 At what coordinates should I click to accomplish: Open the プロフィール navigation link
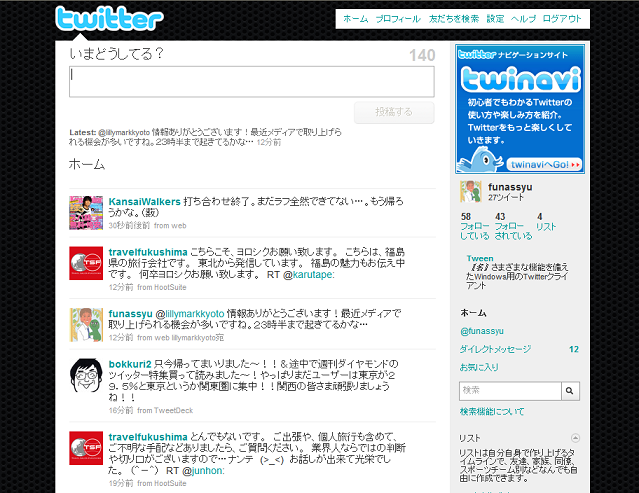[398, 19]
